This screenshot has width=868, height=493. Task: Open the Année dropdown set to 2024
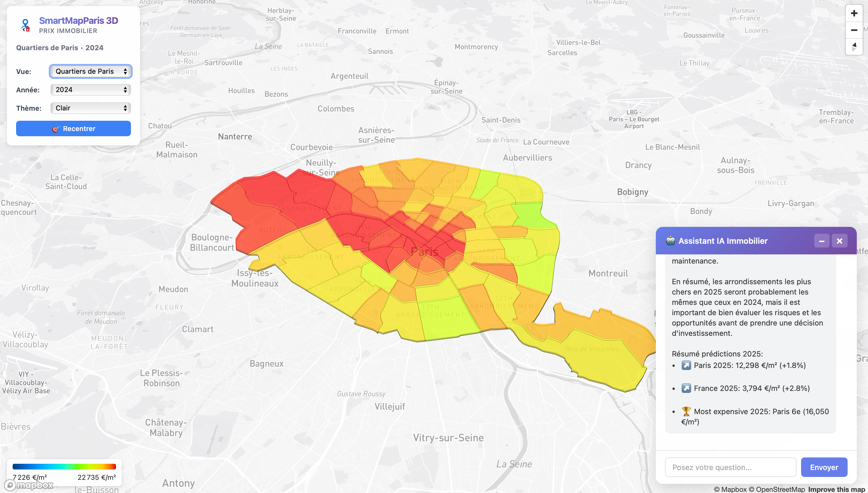tap(90, 89)
